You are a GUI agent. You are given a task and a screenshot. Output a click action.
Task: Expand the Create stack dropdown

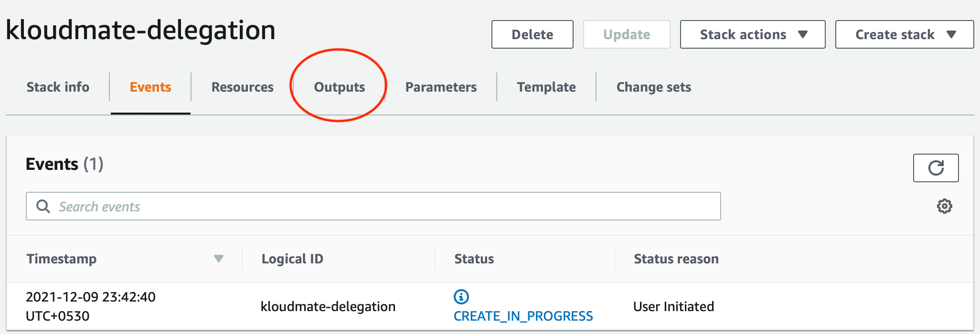point(905,34)
